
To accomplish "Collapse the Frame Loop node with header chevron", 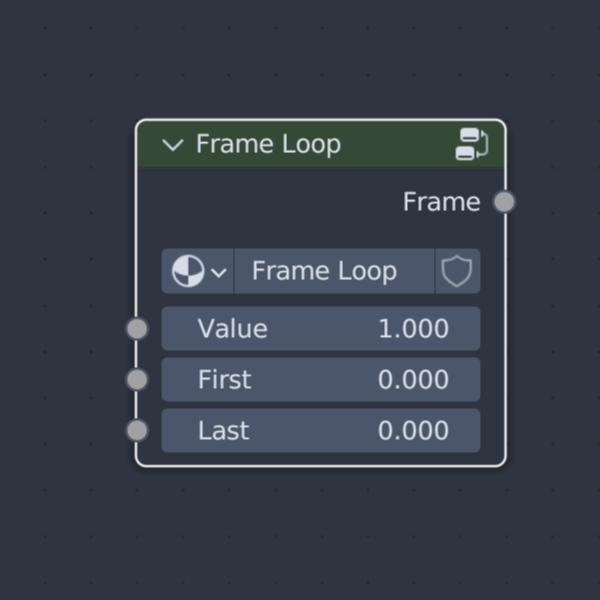I will point(173,145).
